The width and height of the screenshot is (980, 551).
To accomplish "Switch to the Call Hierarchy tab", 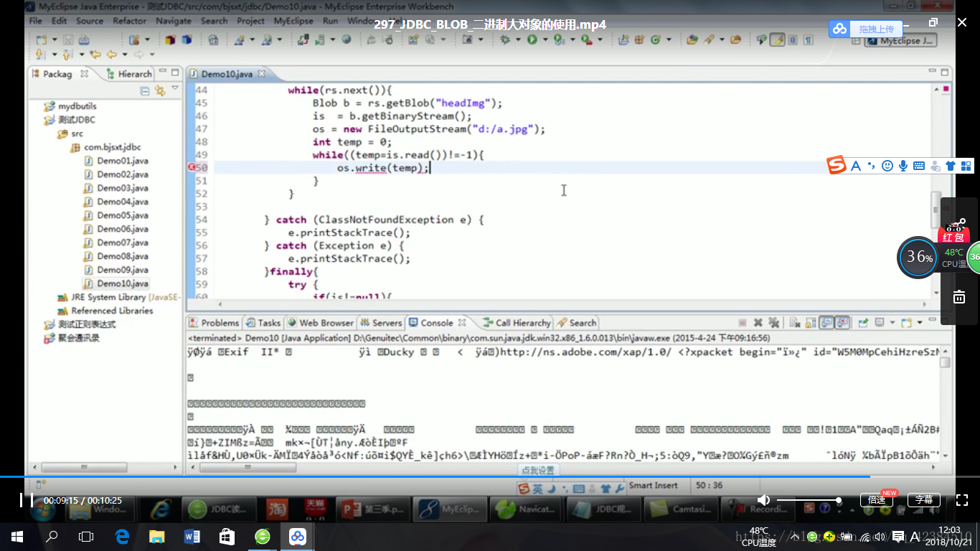I will (517, 323).
